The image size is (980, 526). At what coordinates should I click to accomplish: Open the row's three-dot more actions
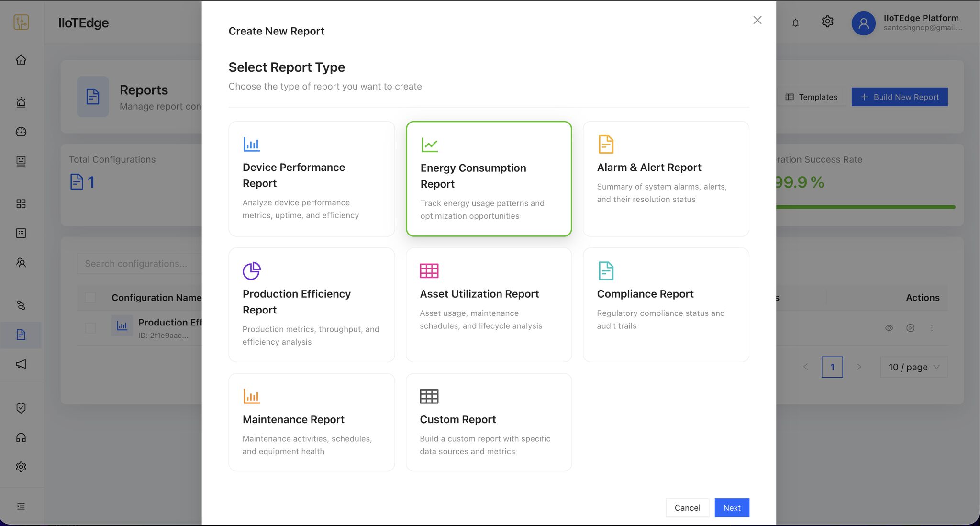[932, 328]
